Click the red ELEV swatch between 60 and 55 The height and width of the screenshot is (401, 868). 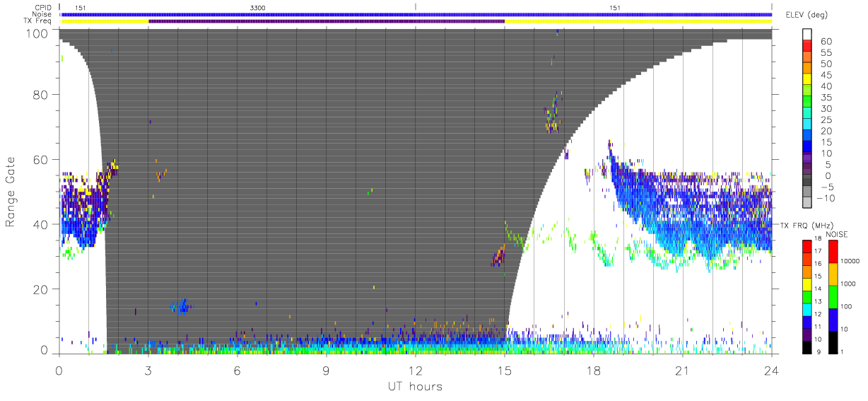coord(808,46)
